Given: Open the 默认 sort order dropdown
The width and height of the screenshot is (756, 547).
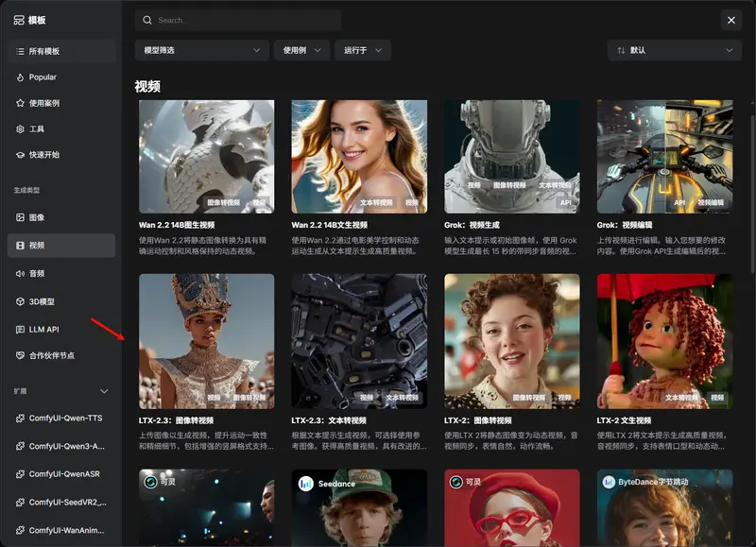Looking at the screenshot, I should pos(674,50).
